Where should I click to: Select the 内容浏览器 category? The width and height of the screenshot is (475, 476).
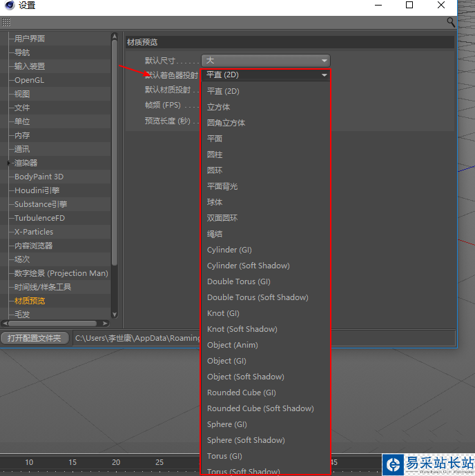coord(33,246)
